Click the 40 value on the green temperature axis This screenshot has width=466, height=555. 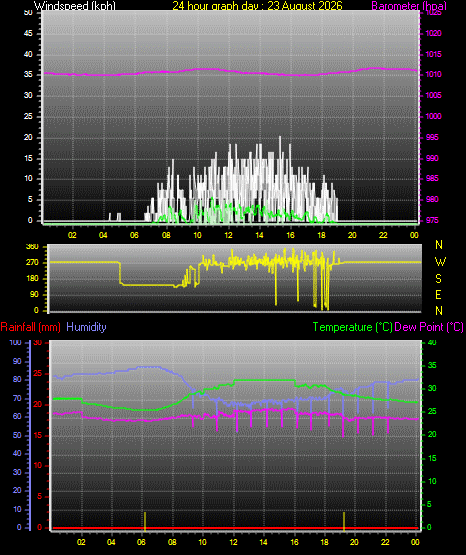click(x=432, y=342)
